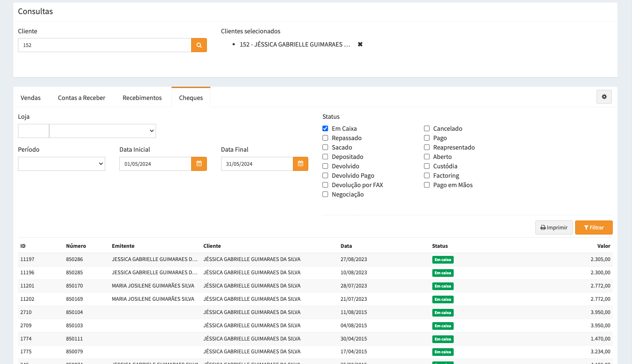Click the Valor column header
632x364 pixels.
pos(603,246)
